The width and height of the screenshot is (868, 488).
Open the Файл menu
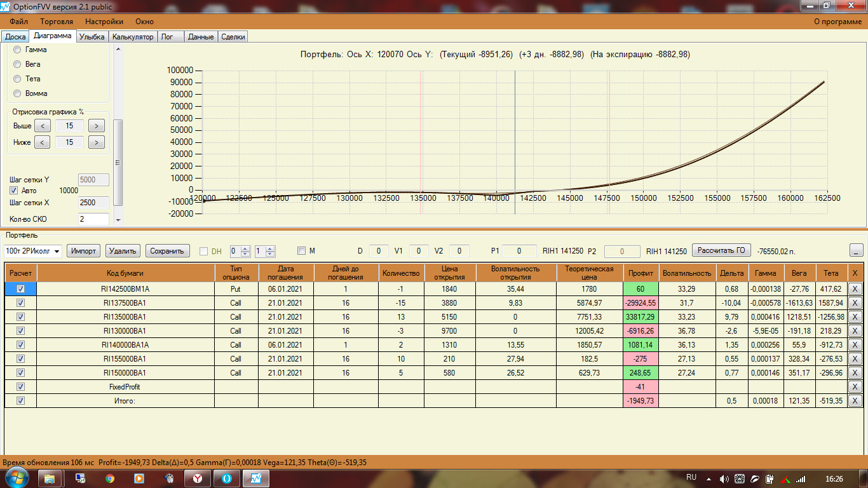[x=19, y=22]
